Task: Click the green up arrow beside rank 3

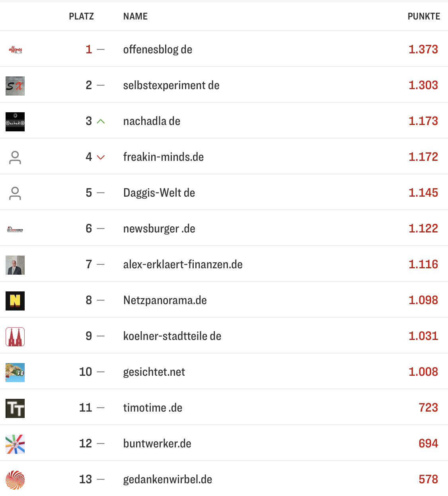Action: 101,121
